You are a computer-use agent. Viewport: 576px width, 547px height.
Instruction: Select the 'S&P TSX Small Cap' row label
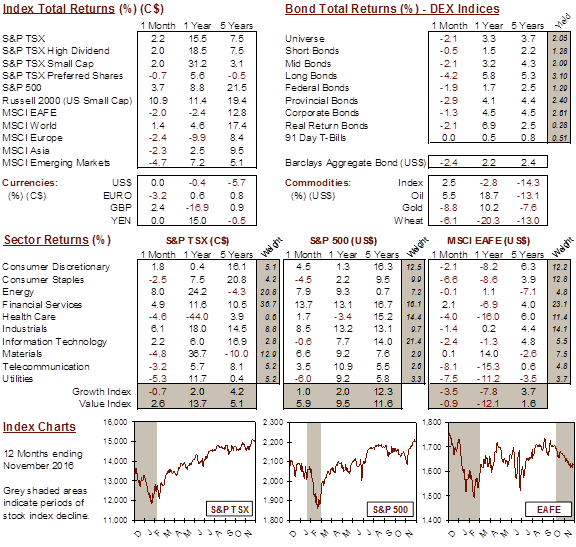pyautogui.click(x=48, y=64)
